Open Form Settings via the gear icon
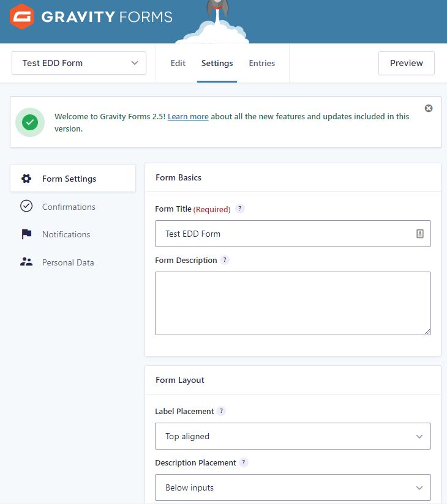The height and width of the screenshot is (504, 447). [x=26, y=179]
